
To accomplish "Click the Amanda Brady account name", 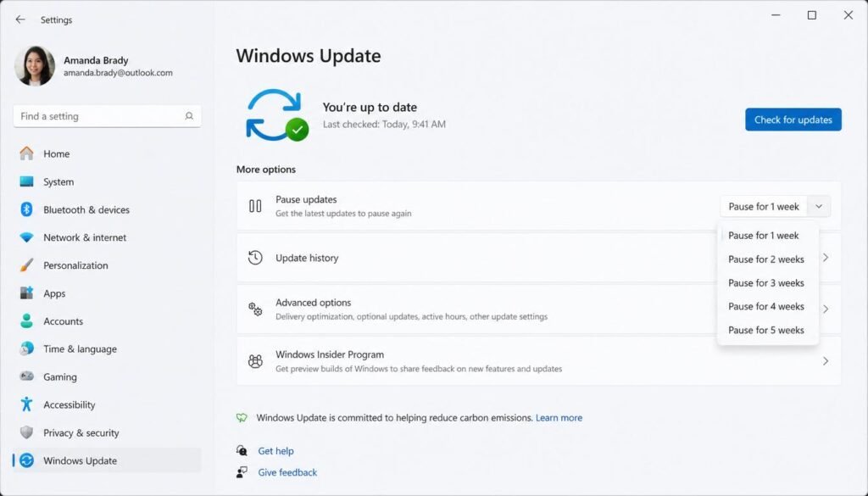I will 96,60.
